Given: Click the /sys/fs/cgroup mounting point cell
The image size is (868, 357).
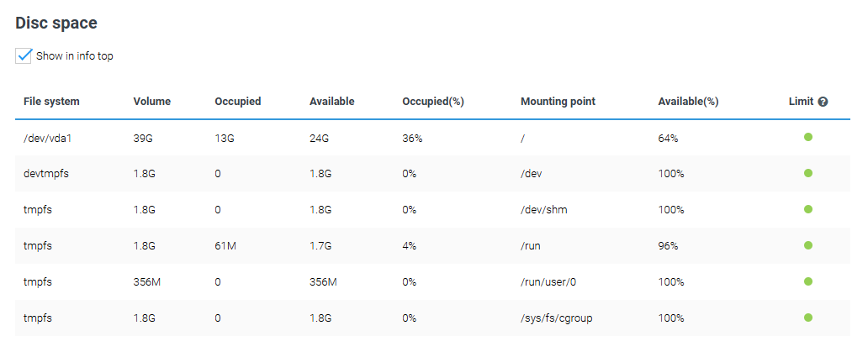Looking at the screenshot, I should click(x=556, y=318).
